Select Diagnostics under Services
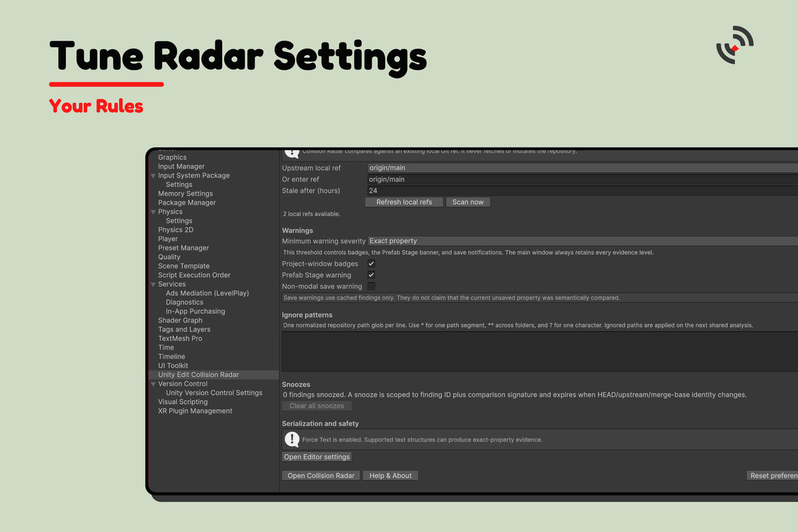This screenshot has width=798, height=532. pos(184,302)
